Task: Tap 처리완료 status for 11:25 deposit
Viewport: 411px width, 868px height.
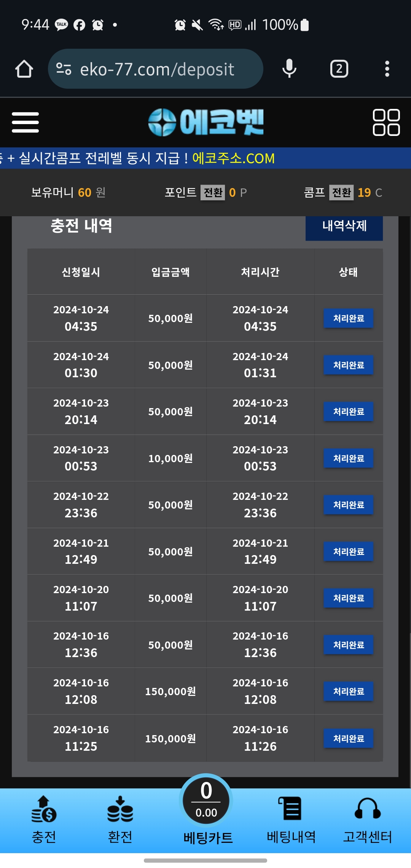Action: click(348, 739)
